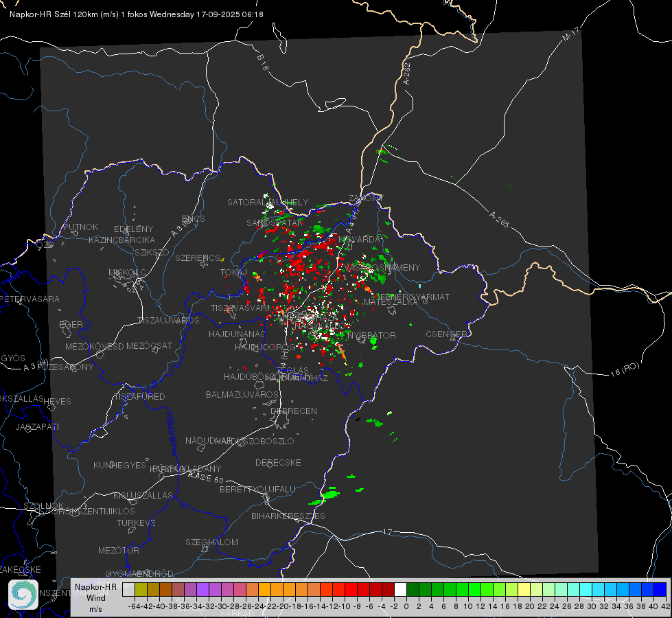The image size is (672, 618).
Task: Click the SZERENCS label
Action: 198,257
